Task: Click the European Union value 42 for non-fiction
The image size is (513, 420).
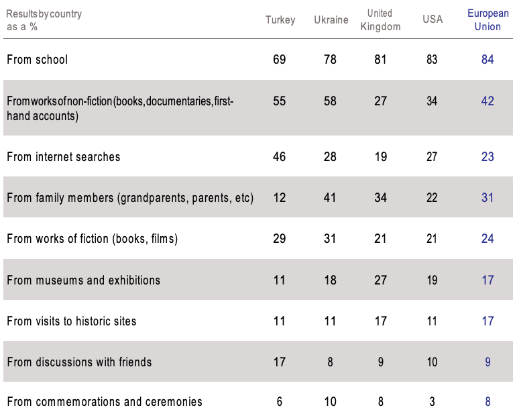Action: (488, 101)
